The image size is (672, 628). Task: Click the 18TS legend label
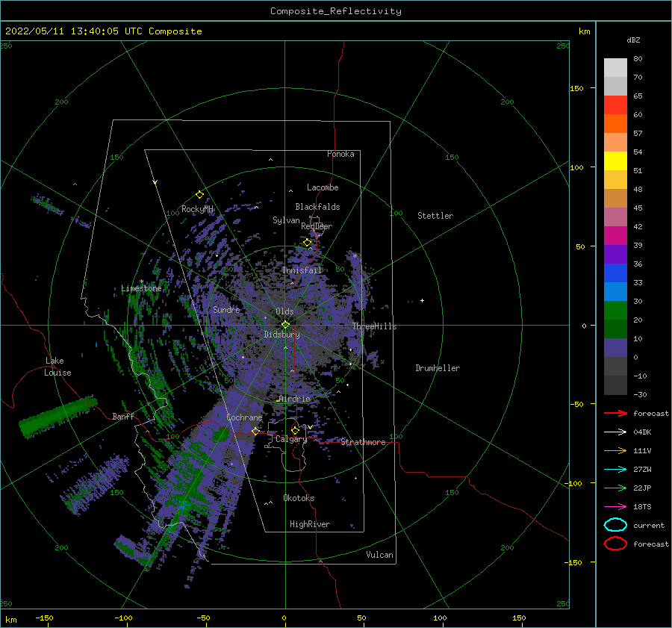click(x=642, y=507)
